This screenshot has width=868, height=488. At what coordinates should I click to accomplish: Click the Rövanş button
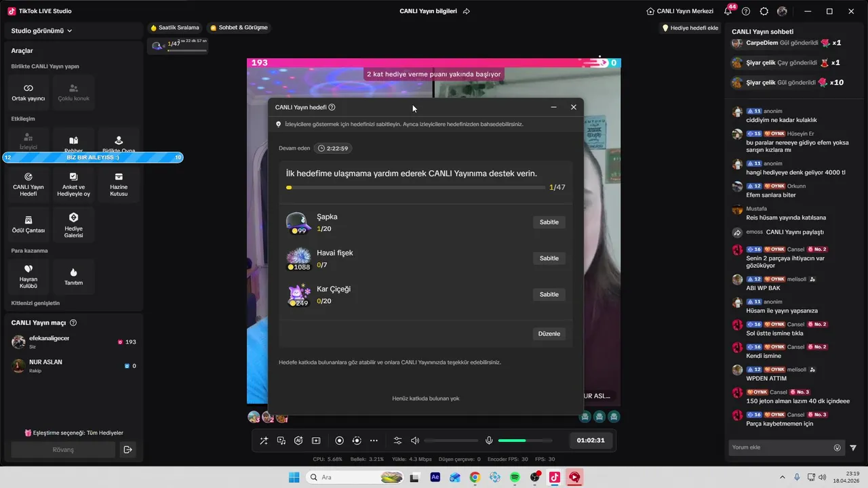pyautogui.click(x=63, y=449)
